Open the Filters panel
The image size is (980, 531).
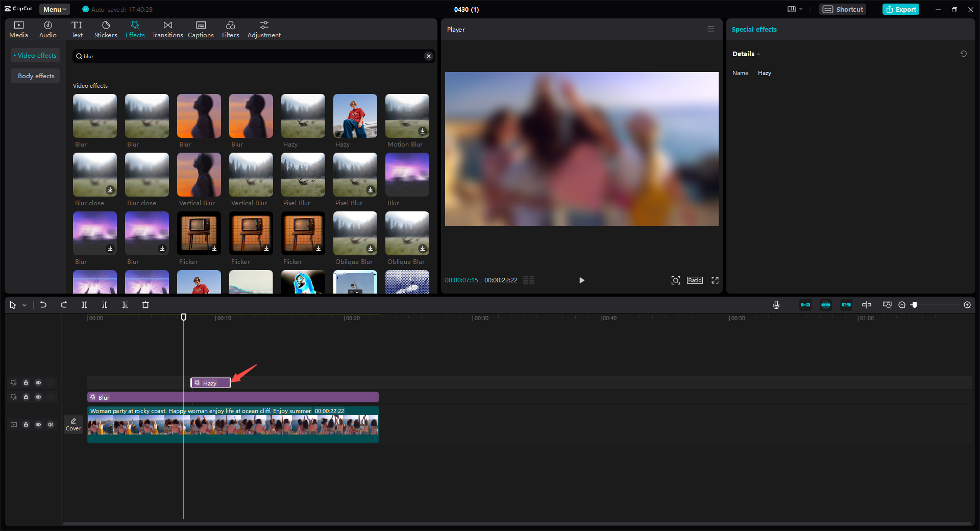(230, 29)
